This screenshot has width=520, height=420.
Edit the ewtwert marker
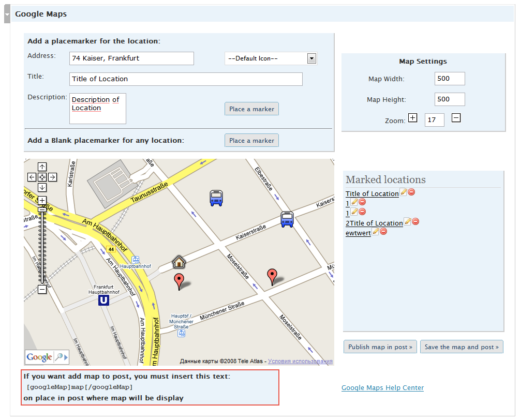tap(376, 231)
